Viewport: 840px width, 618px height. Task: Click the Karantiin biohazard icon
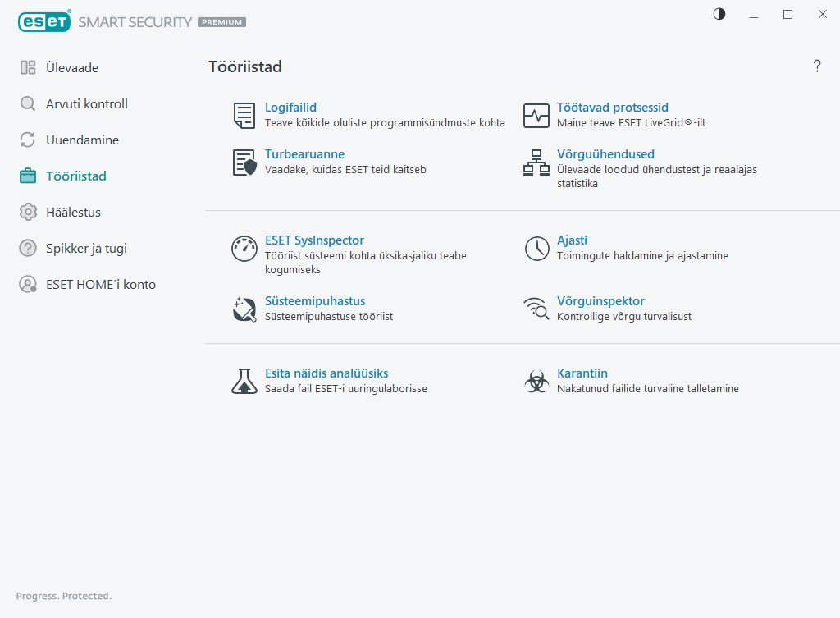pos(536,381)
